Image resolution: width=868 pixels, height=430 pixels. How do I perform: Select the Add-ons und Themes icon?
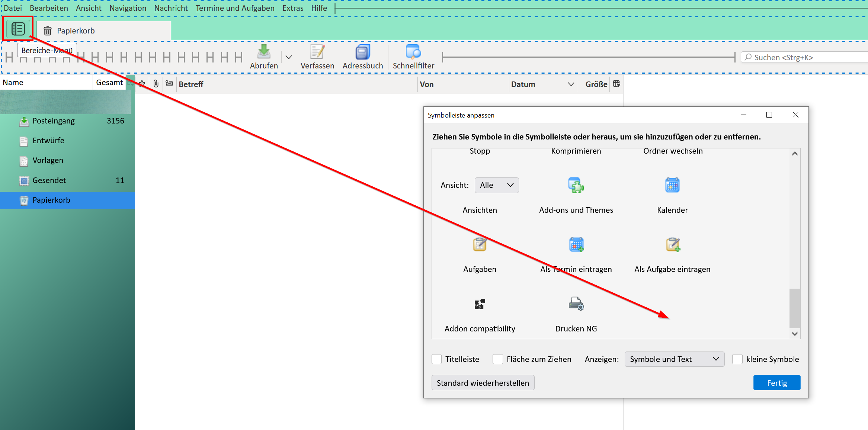(576, 185)
